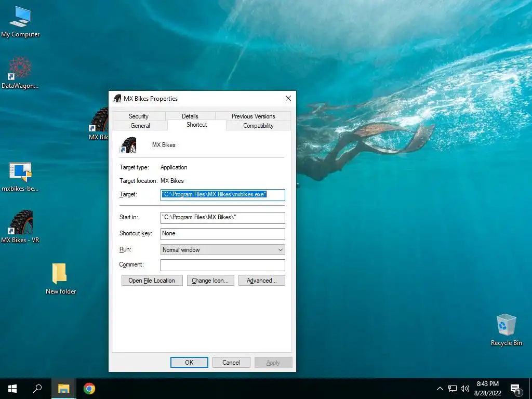The width and height of the screenshot is (532, 399).
Task: Switch to the General tab
Action: tap(140, 126)
